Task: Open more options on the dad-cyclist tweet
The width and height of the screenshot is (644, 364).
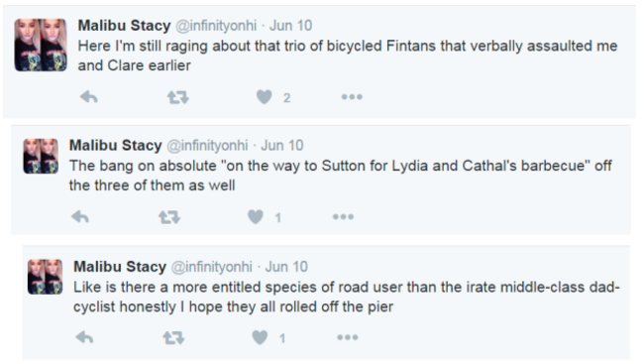Action: point(348,337)
